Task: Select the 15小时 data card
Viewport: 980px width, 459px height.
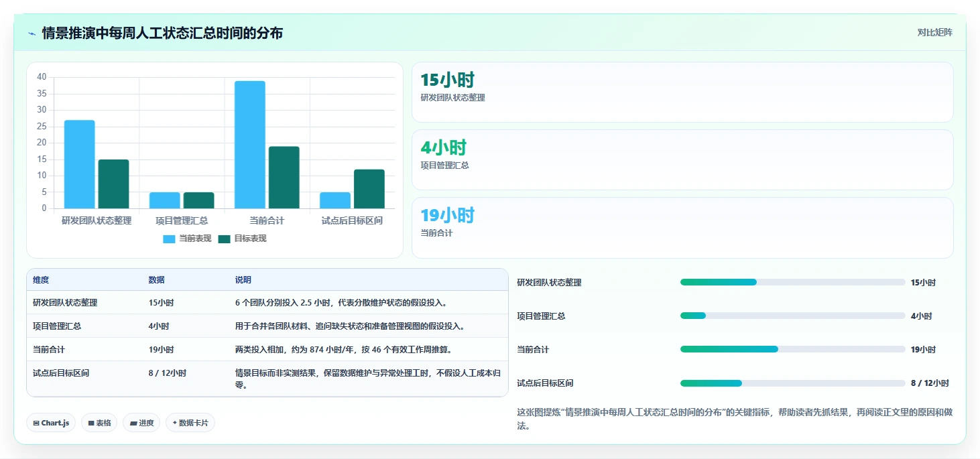Action: click(682, 92)
